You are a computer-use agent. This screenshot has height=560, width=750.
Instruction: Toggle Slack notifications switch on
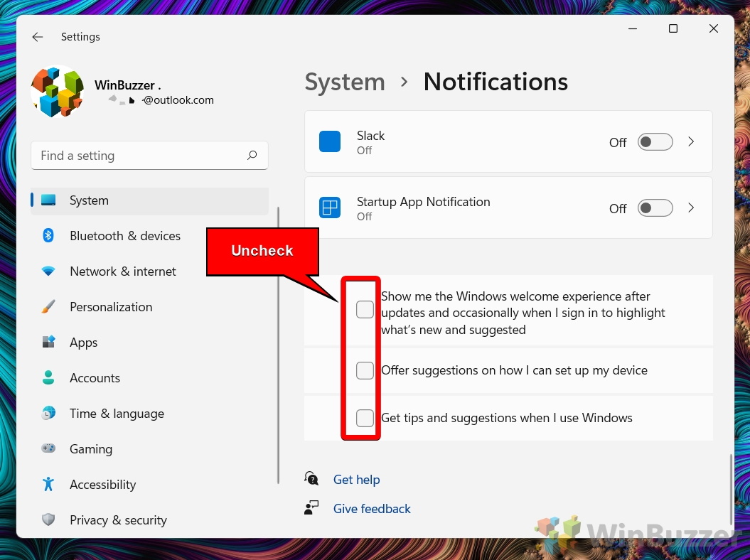[654, 142]
